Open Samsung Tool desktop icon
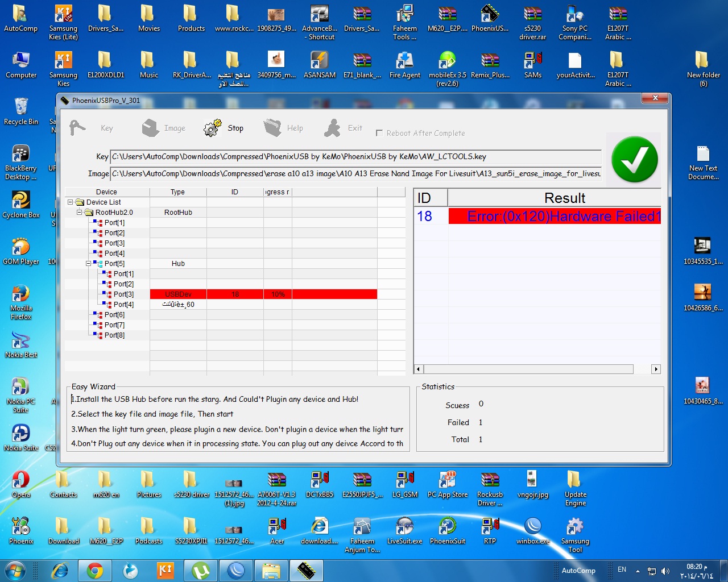This screenshot has height=582, width=728. pyautogui.click(x=575, y=535)
